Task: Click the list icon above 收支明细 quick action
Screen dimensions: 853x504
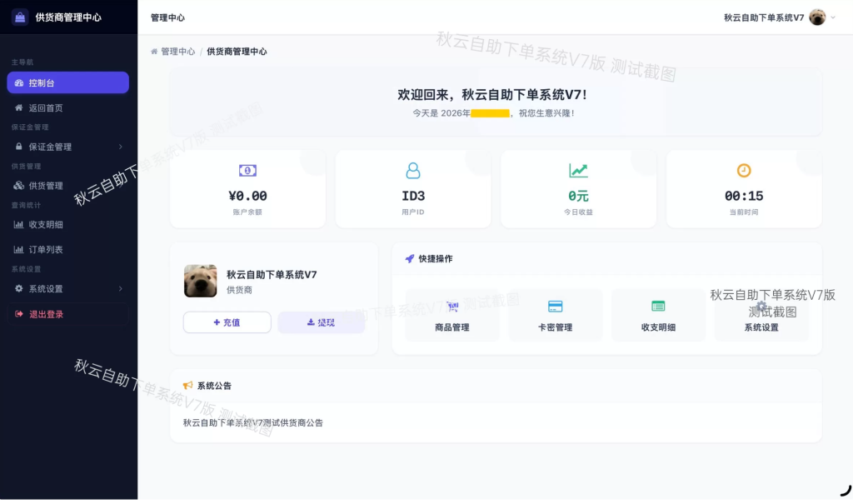Action: [x=658, y=307]
